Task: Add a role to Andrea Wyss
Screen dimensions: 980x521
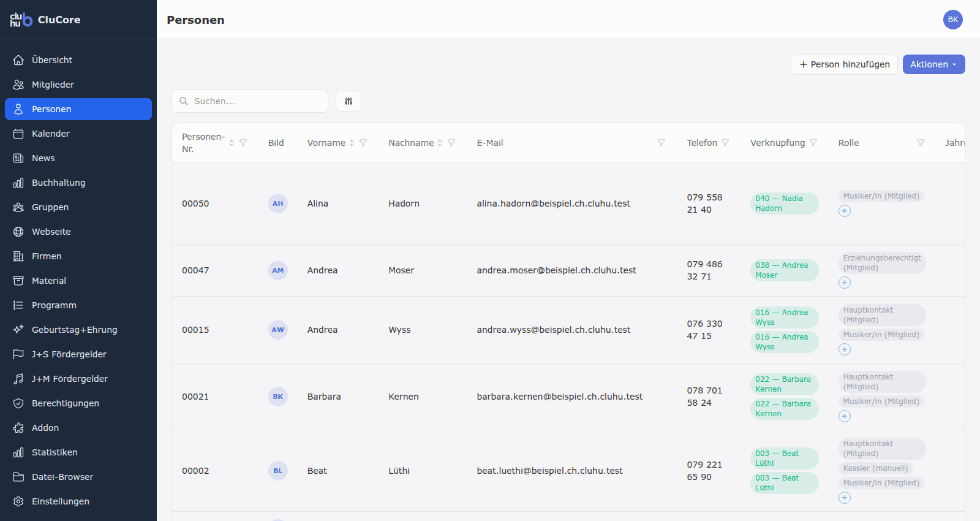Action: click(845, 349)
